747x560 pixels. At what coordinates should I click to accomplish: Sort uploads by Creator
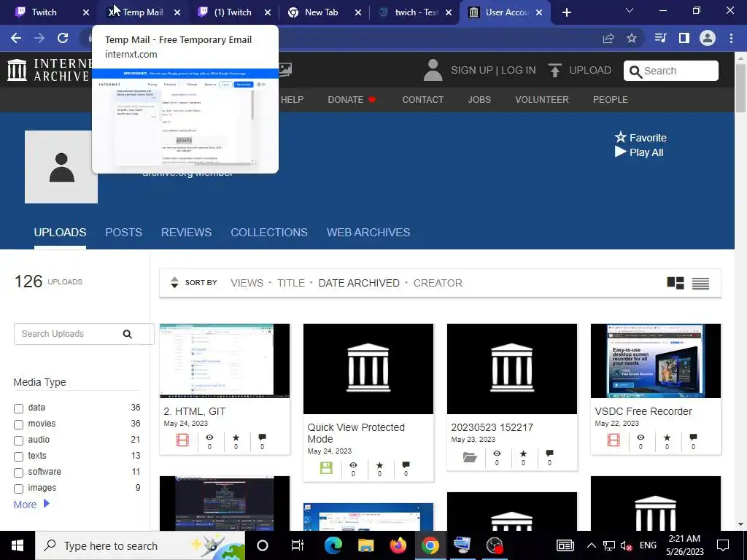(438, 283)
